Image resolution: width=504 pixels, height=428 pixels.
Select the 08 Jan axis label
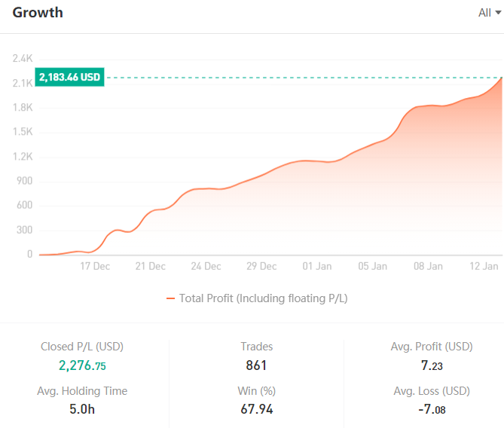[428, 266]
